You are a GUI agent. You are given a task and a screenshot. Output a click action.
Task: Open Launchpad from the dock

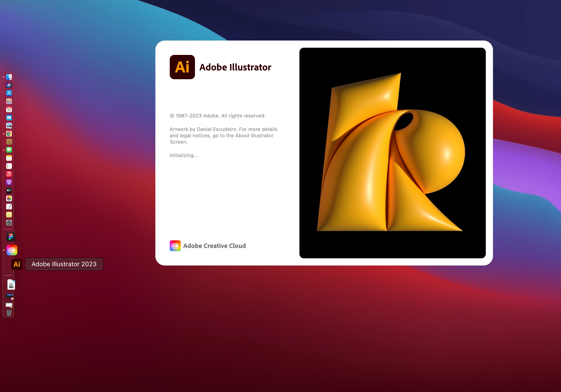pos(9,101)
